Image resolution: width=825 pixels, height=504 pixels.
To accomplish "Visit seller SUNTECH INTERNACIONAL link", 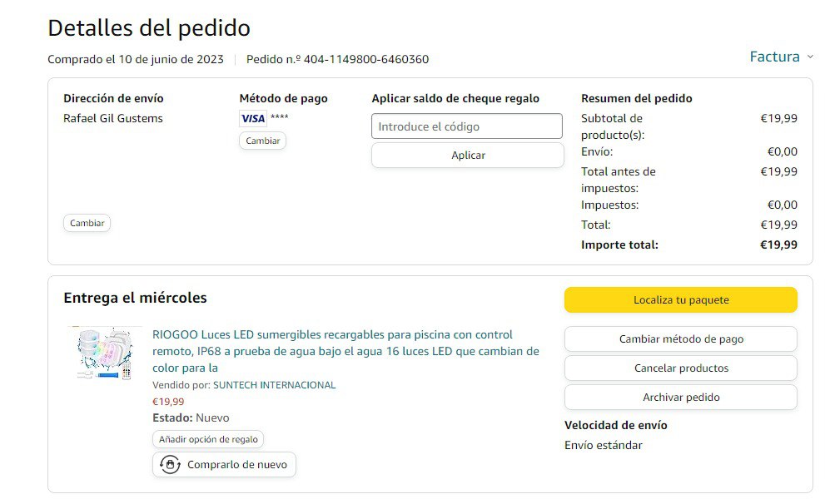I will pos(274,385).
